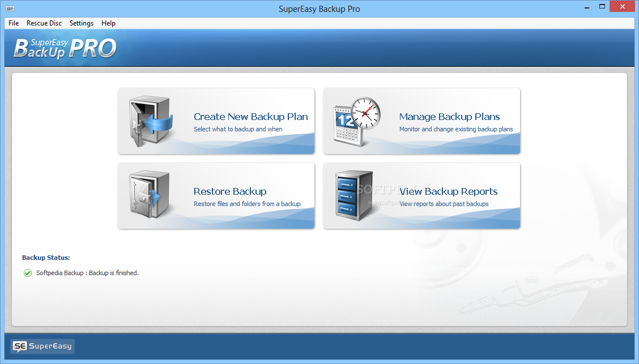This screenshot has width=639, height=364.
Task: Click the Restore Backup title
Action: [230, 191]
